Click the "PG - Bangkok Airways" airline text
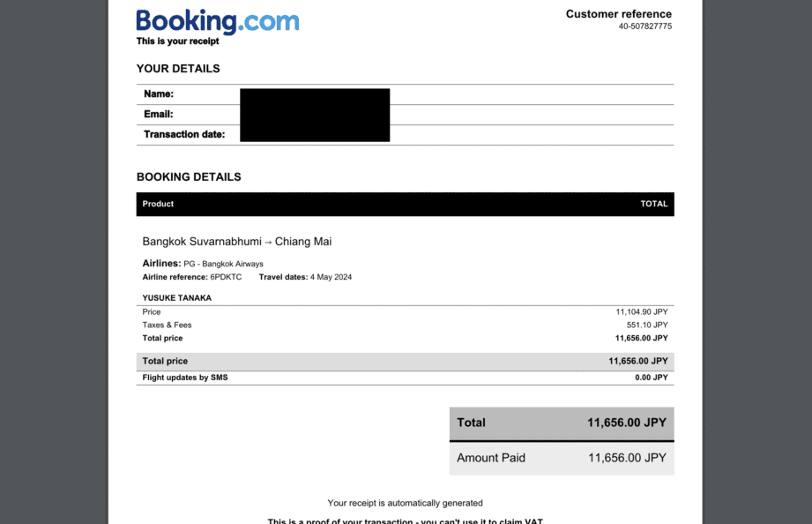Image resolution: width=812 pixels, height=524 pixels. (223, 264)
